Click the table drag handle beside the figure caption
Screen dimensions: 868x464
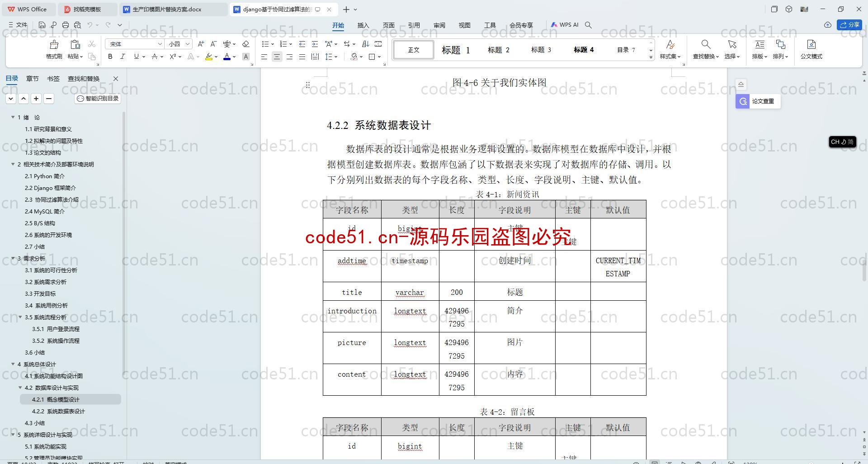307,85
